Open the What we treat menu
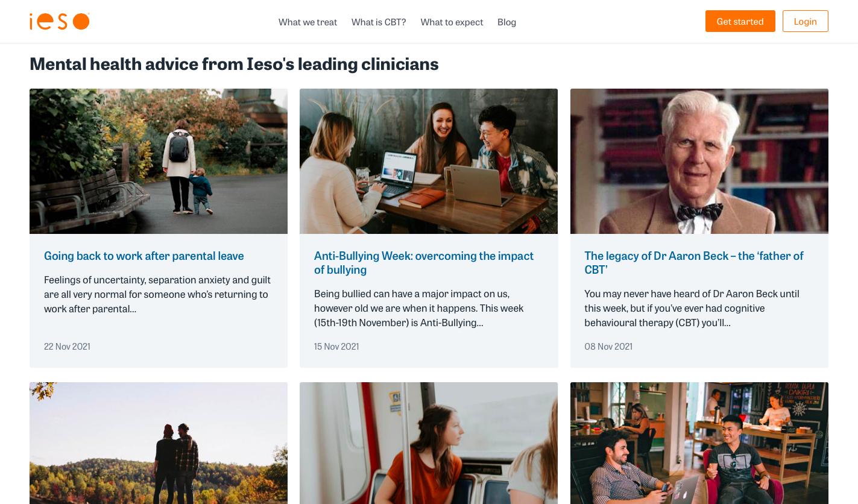Viewport: 858px width, 504px height. pos(308,22)
